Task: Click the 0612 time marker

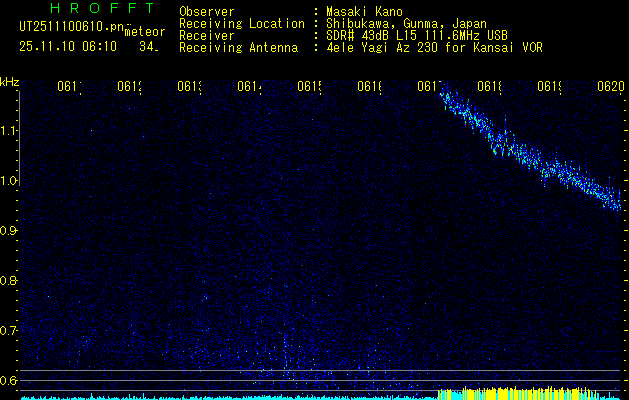Action: pos(130,86)
